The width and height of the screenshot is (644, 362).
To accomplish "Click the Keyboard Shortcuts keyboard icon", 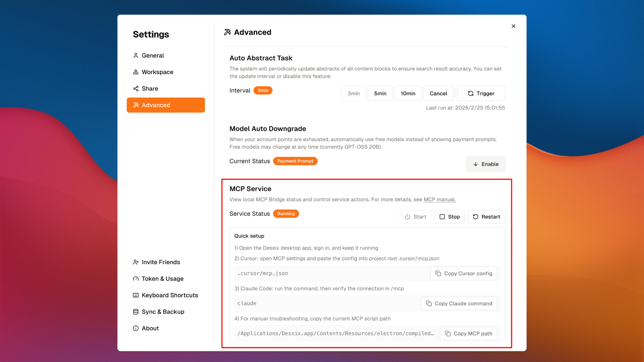I will (136, 295).
